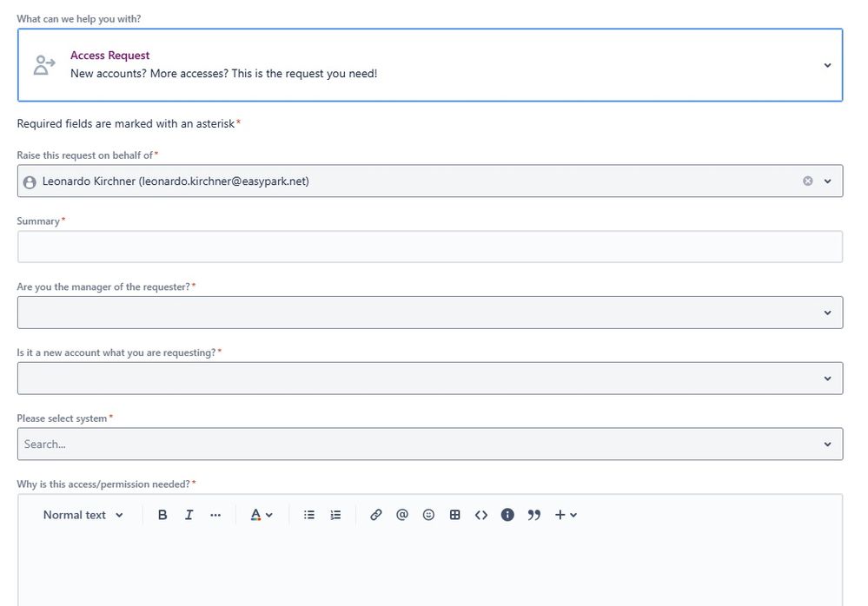Image resolution: width=868 pixels, height=606 pixels.
Task: Toggle italic formatting in the editor
Action: point(189,515)
